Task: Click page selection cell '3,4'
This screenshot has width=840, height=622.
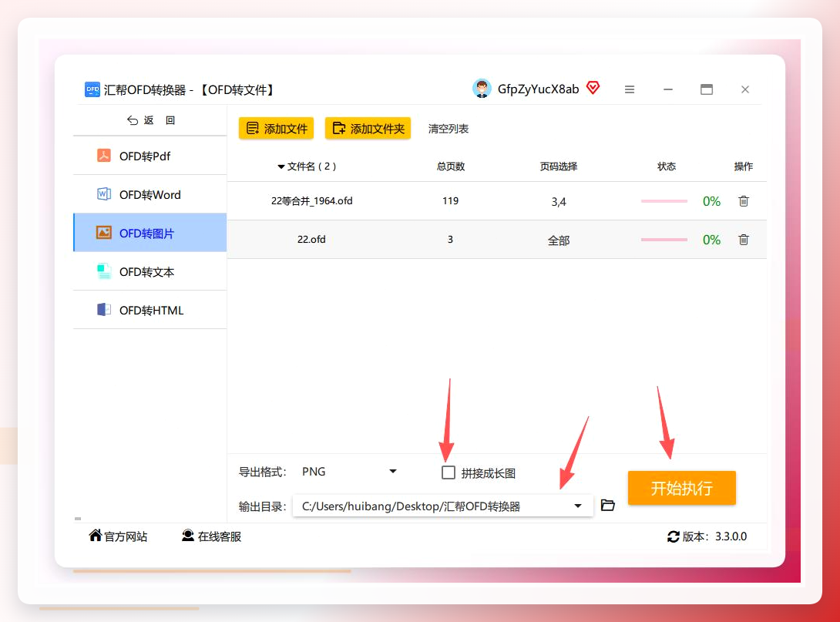Action: coord(559,202)
